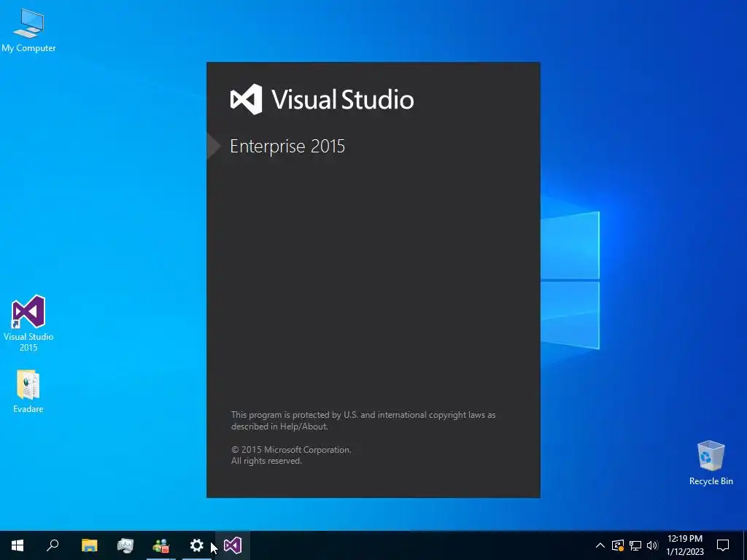
Task: Select the Recycle Bin desktop icon
Action: coord(711,462)
